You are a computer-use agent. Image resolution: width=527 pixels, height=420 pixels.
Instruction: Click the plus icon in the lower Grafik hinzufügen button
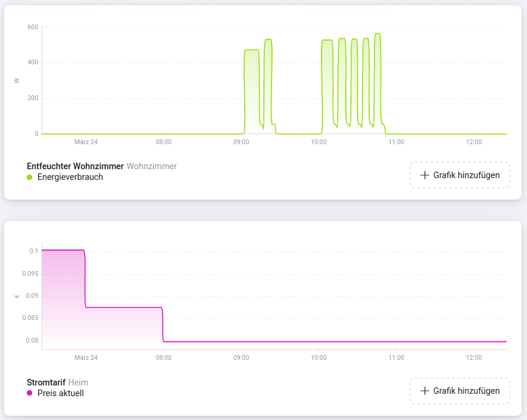(425, 391)
